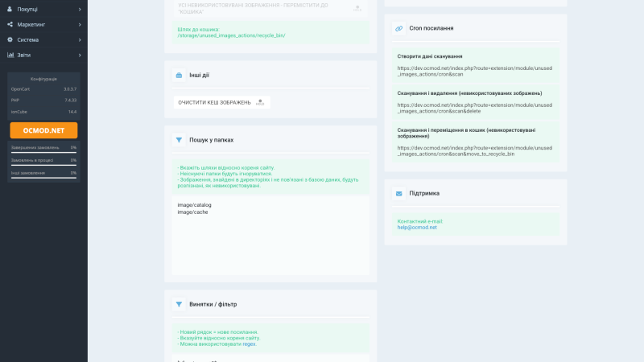Click the Сканування і видалення heading
The width and height of the screenshot is (644, 362).
(469, 93)
